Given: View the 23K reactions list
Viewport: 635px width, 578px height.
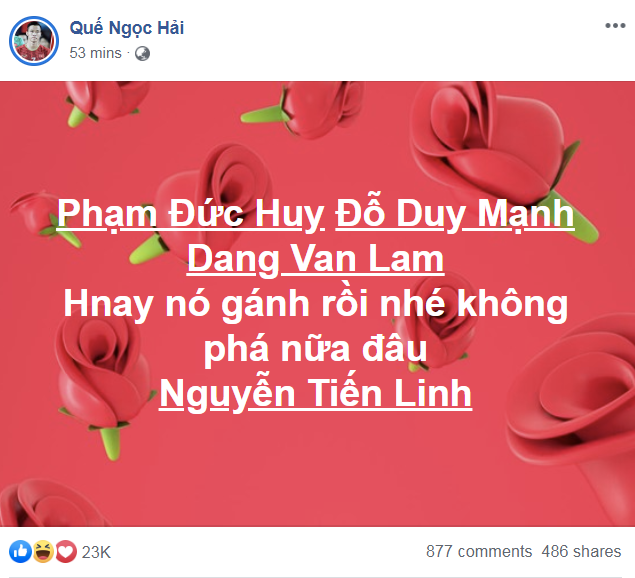Looking at the screenshot, I should coord(96,552).
